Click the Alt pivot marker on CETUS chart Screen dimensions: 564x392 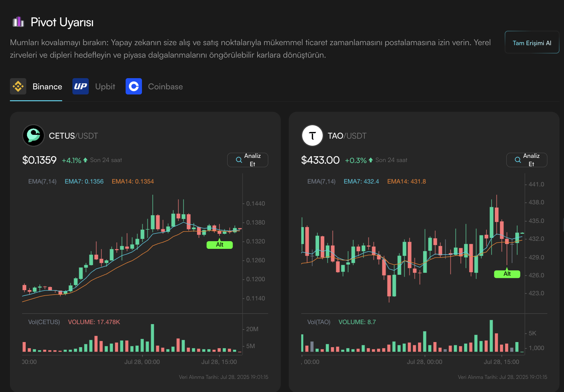pos(220,245)
